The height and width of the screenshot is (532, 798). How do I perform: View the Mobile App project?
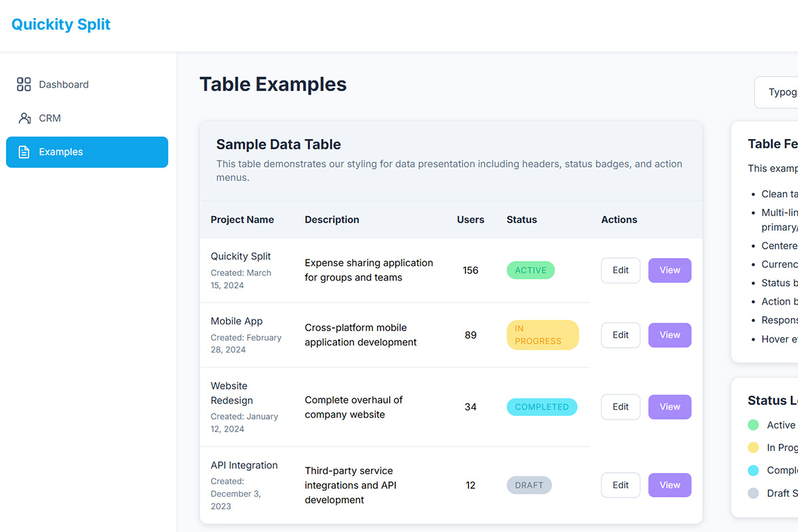(670, 335)
